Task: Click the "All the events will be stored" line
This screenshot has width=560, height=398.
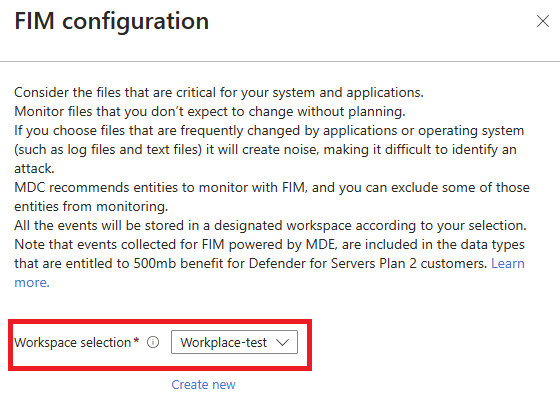Action: point(270,225)
